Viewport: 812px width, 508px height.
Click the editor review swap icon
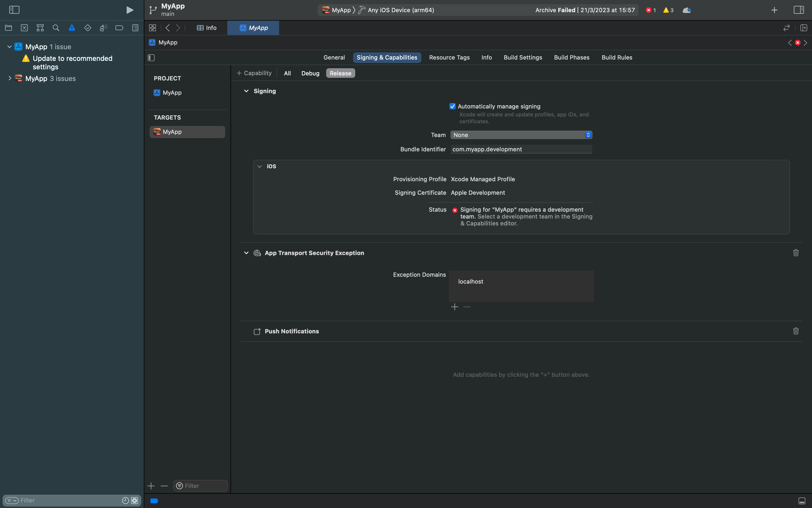point(787,28)
